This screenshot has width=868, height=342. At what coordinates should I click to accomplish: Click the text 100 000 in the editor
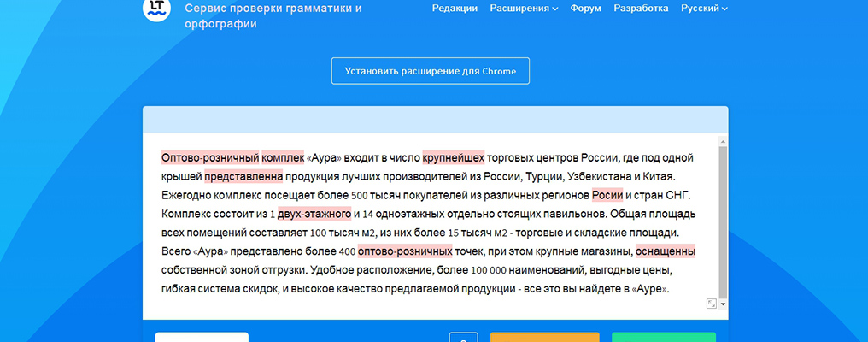[x=489, y=270]
